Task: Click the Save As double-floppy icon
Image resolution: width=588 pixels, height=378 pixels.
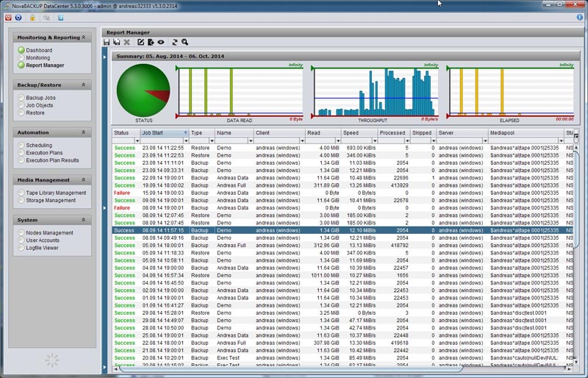Action: [117, 42]
